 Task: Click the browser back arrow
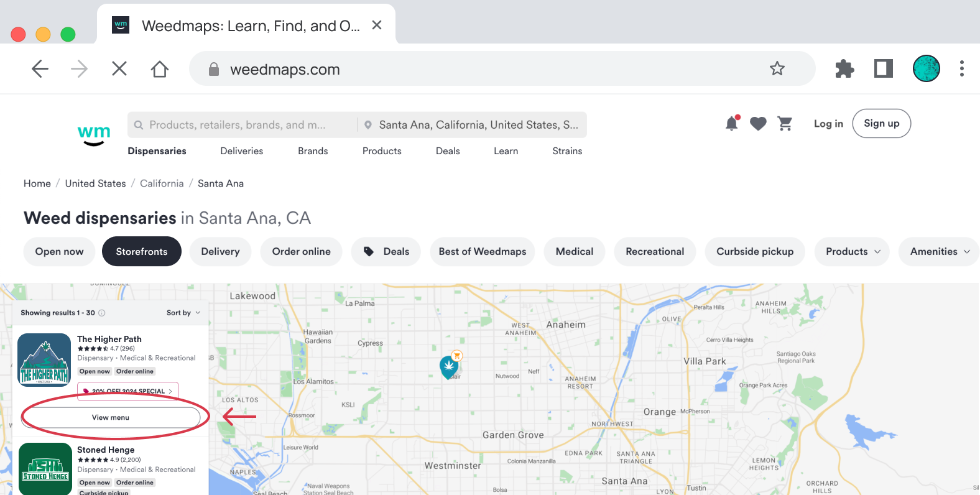pos(40,69)
